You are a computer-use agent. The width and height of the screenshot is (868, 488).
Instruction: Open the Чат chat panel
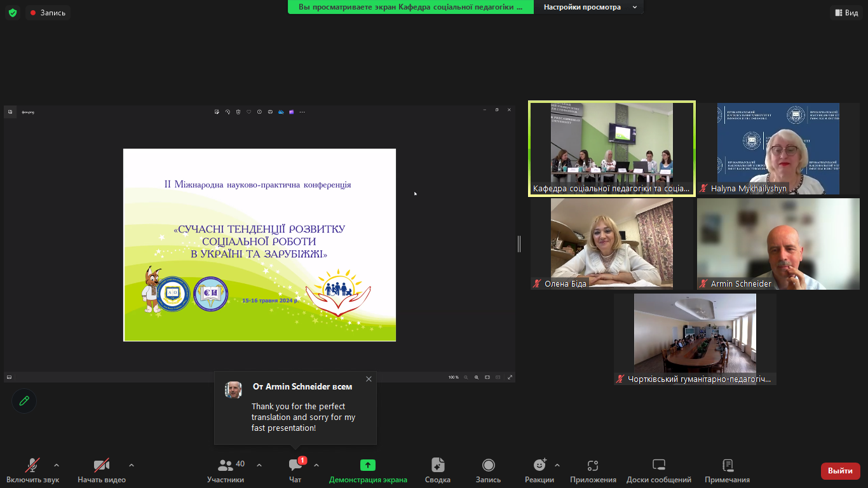[x=295, y=471]
